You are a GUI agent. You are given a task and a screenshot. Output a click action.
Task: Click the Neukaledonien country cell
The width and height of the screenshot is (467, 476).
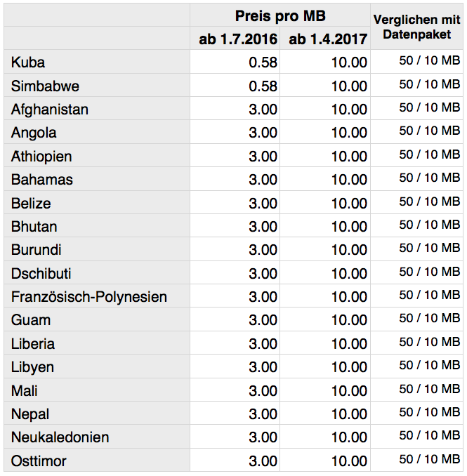(x=97, y=437)
